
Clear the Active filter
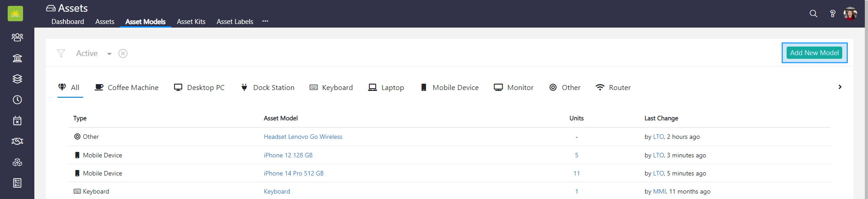pyautogui.click(x=123, y=53)
